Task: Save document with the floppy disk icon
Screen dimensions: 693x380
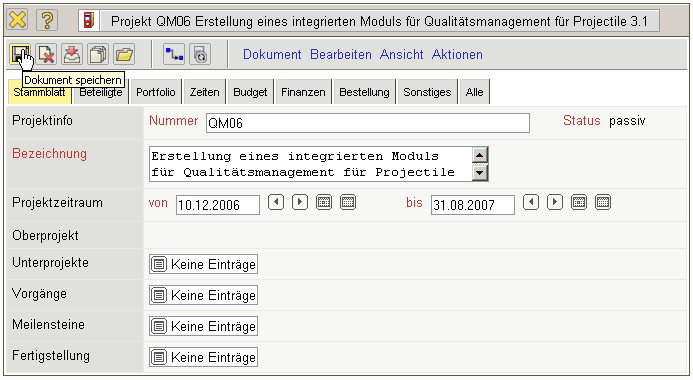Action: [20, 55]
